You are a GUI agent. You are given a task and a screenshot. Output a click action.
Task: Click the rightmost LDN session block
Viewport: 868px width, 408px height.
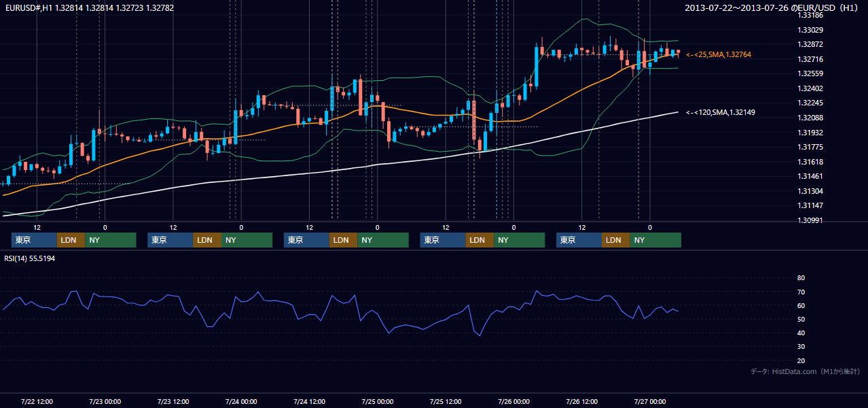click(615, 240)
